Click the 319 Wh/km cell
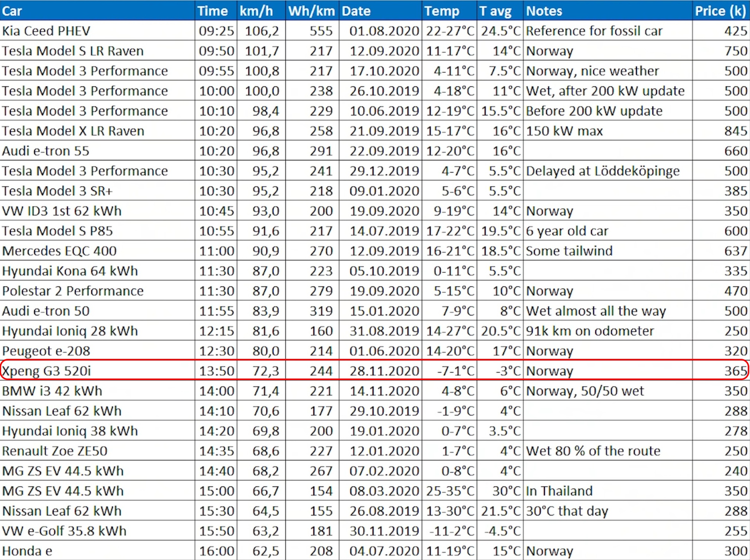The height and width of the screenshot is (560, 750). pyautogui.click(x=312, y=311)
